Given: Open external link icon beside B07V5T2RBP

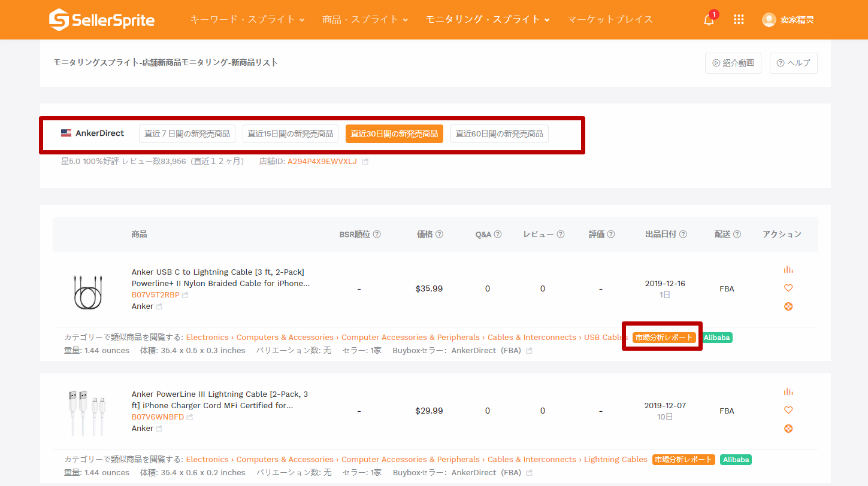Looking at the screenshot, I should point(185,295).
